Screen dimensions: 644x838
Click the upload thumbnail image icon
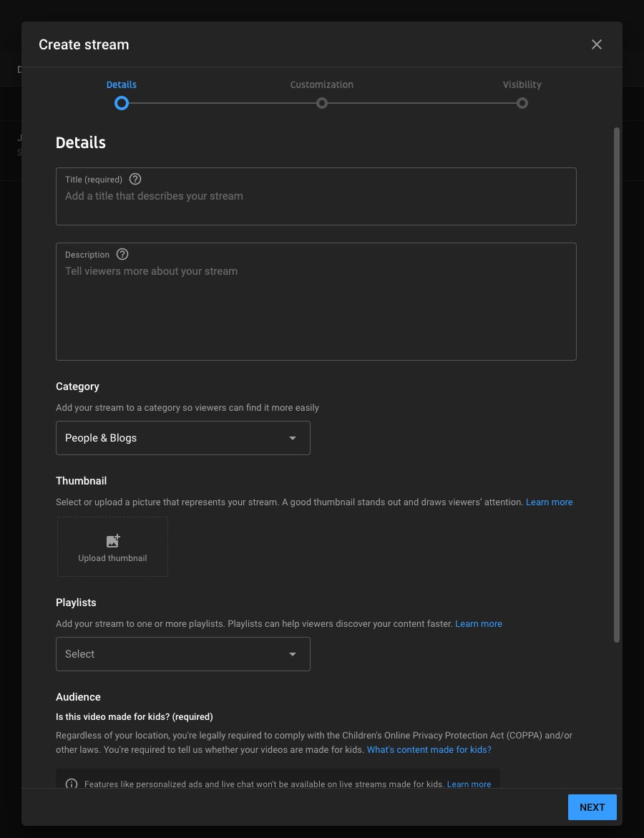click(x=113, y=541)
